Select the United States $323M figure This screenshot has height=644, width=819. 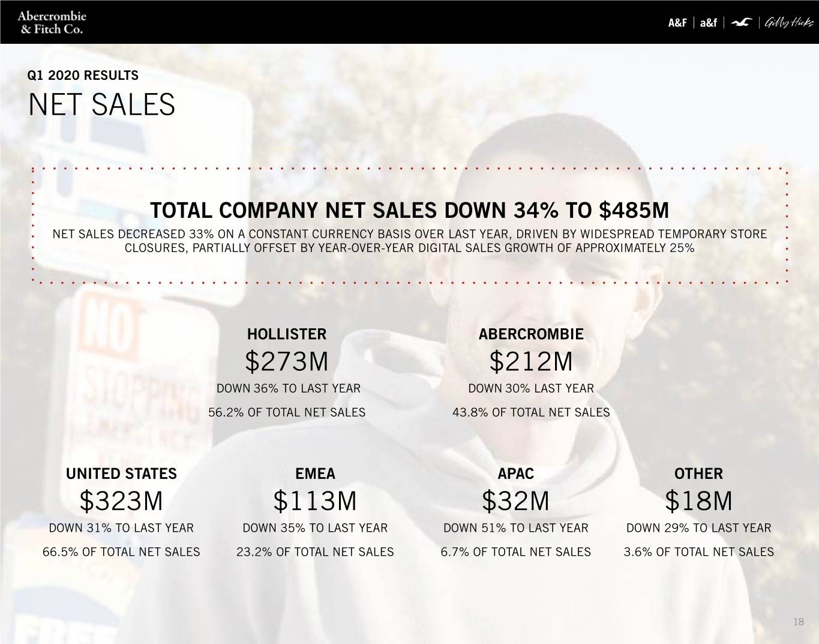121,501
